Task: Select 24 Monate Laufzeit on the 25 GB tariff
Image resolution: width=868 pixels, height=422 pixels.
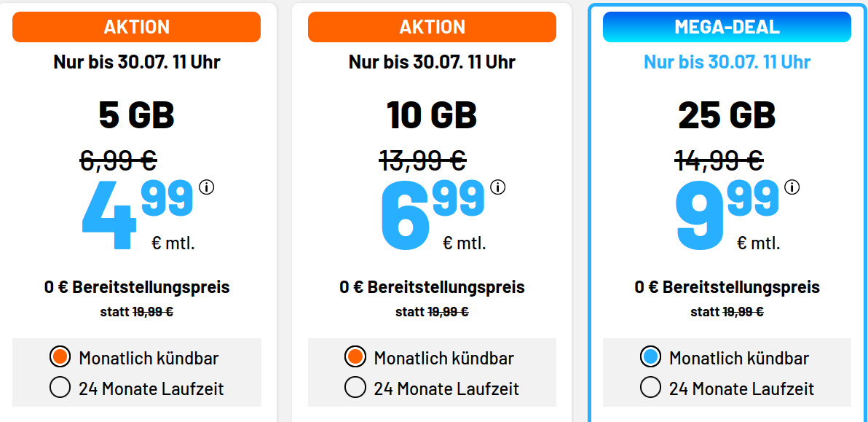Action: (652, 388)
